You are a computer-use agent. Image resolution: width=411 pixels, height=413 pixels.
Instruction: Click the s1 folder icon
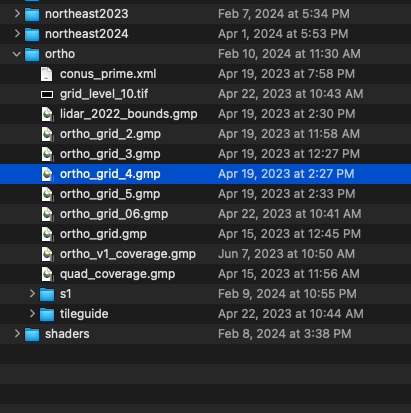(x=47, y=294)
